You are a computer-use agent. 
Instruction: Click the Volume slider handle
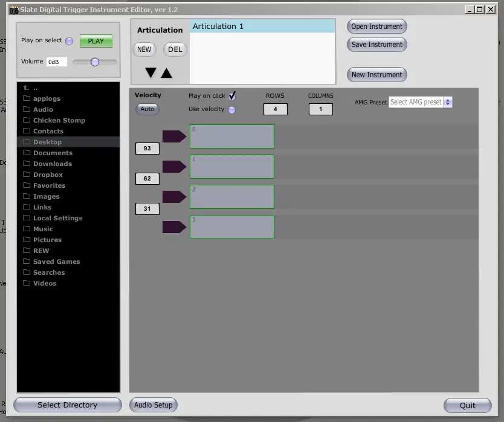tap(94, 62)
